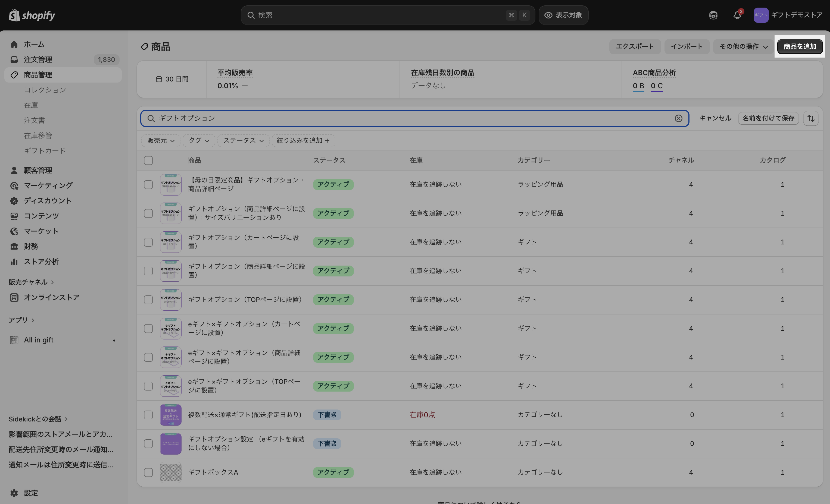830x504 pixels.
Task: Expand the その他の操作 dropdown
Action: [x=743, y=46]
